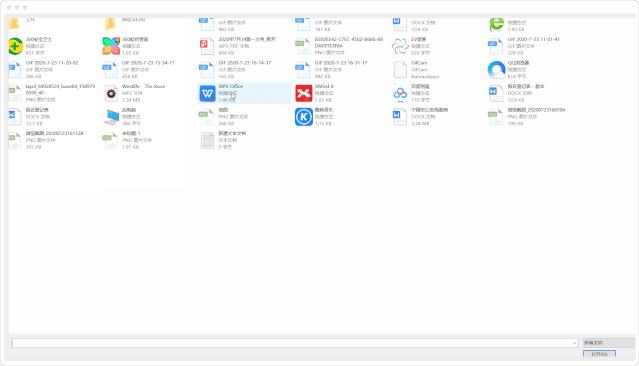This screenshot has width=639, height=366.
Task: Select the Westlife - The Rose MP3 file
Action: (x=134, y=93)
